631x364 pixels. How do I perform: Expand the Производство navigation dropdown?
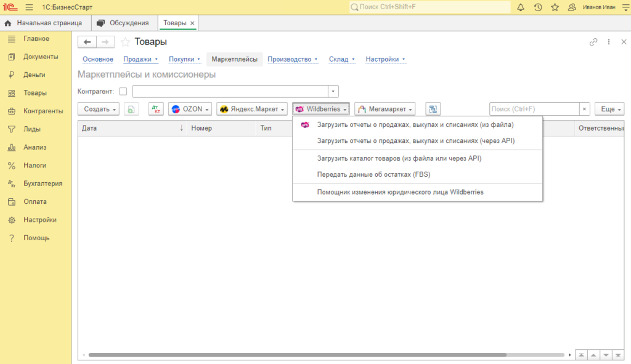coord(293,59)
